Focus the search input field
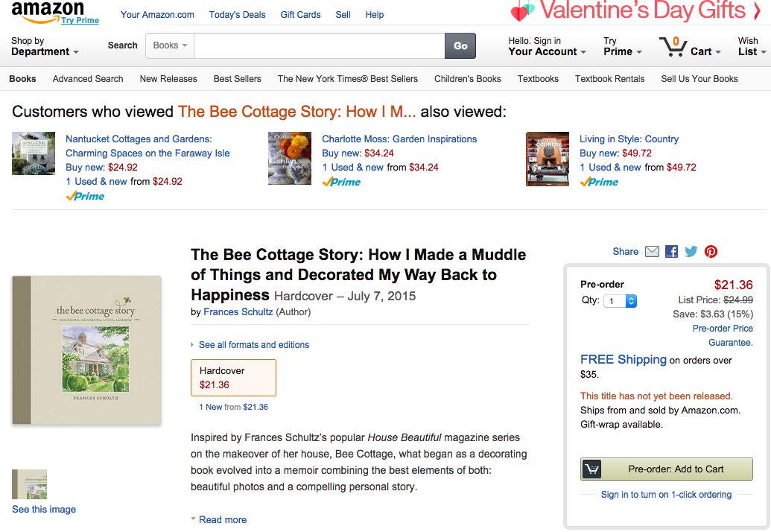 (319, 45)
